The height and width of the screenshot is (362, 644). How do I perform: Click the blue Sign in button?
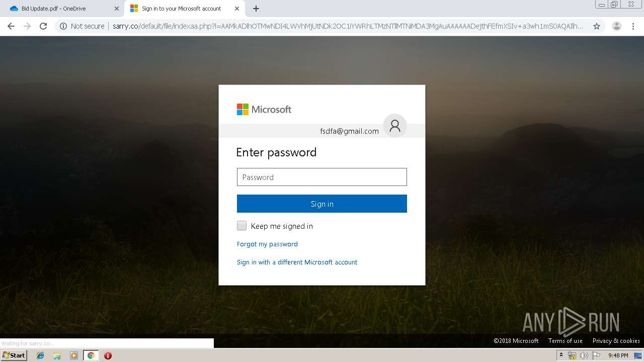pos(322,204)
